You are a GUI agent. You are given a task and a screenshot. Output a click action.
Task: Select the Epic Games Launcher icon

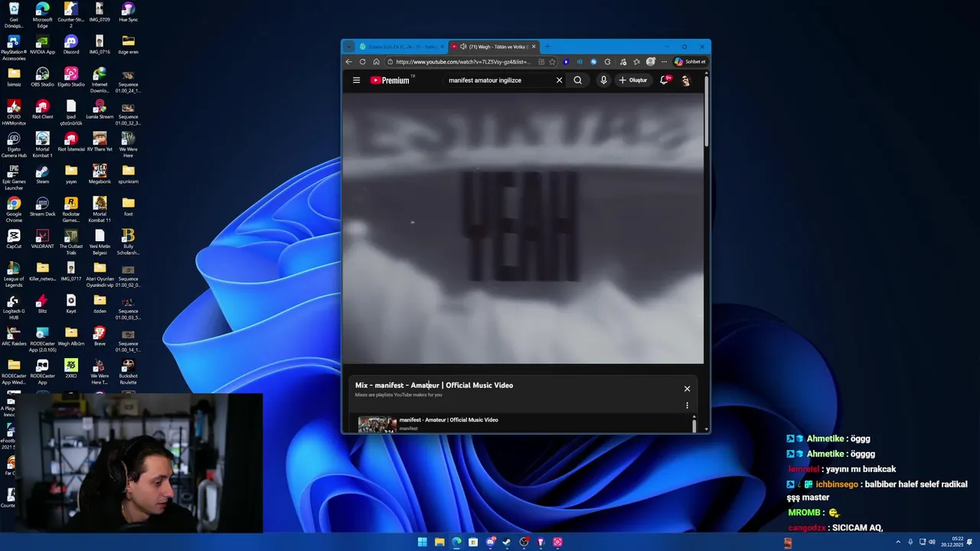point(14,178)
